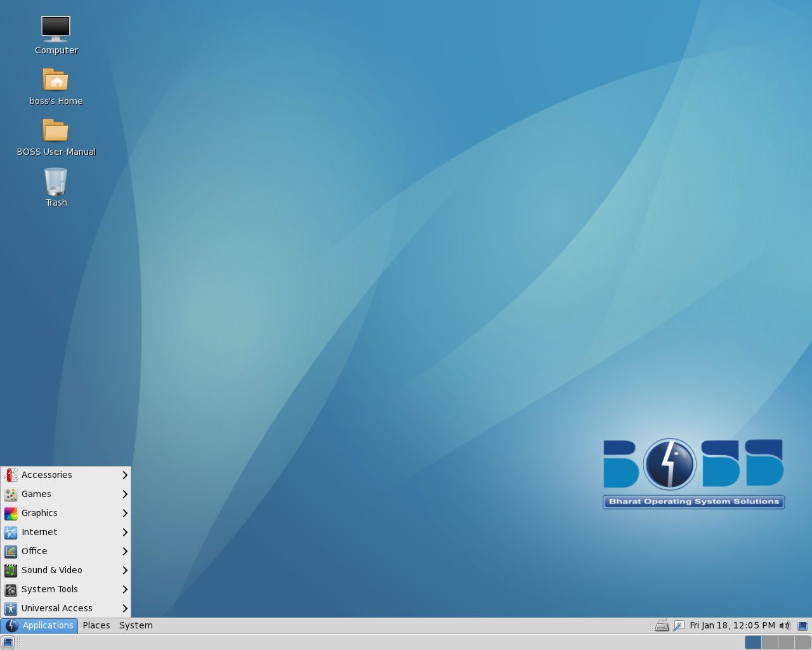
Task: Select the Trash icon on desktop
Action: pyautogui.click(x=56, y=182)
